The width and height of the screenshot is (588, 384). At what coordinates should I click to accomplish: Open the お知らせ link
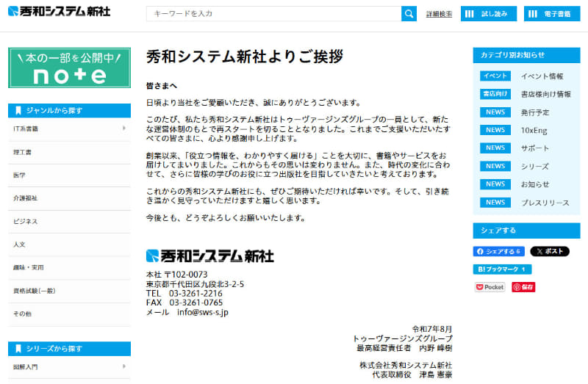click(x=535, y=184)
